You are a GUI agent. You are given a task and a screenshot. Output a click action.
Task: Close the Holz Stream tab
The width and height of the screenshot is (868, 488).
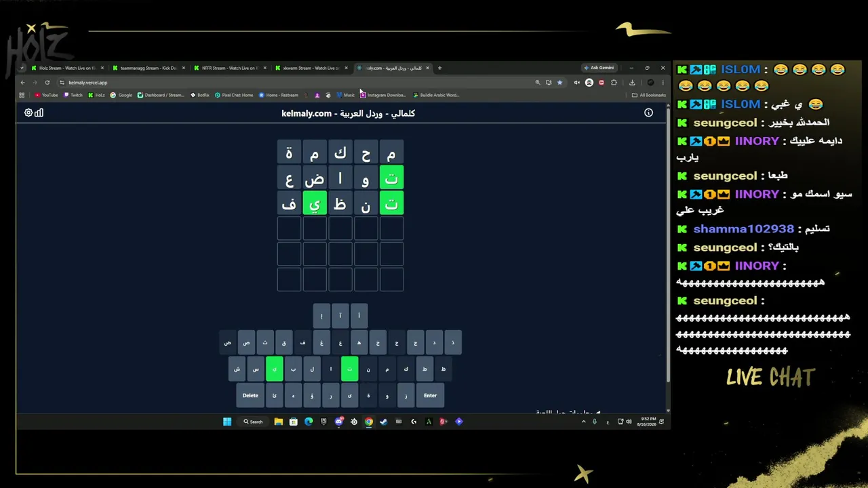[102, 68]
